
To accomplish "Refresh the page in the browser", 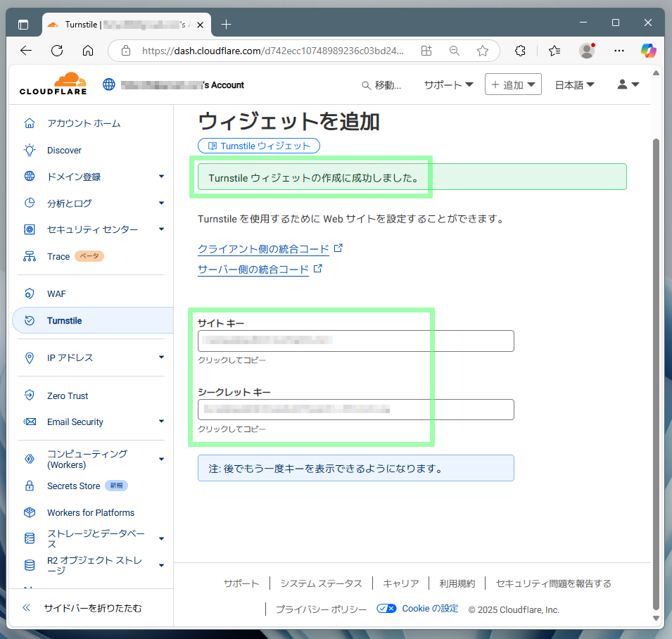I will (x=57, y=51).
